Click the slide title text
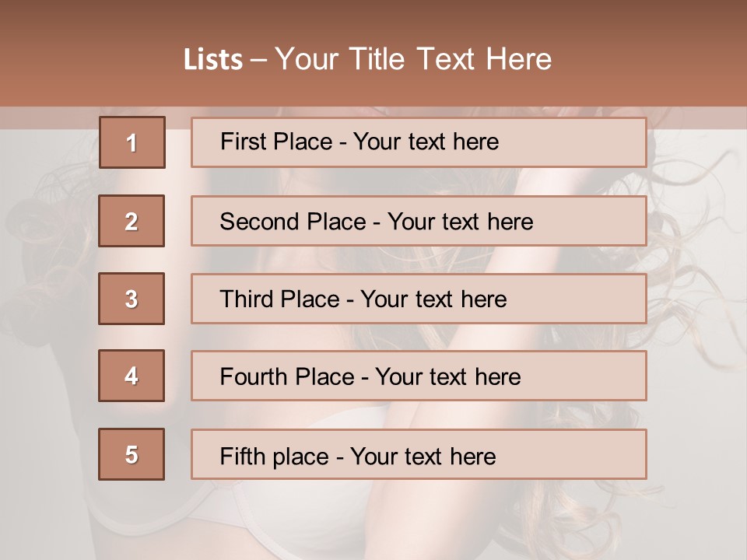This screenshot has height=560, width=747. 368,59
